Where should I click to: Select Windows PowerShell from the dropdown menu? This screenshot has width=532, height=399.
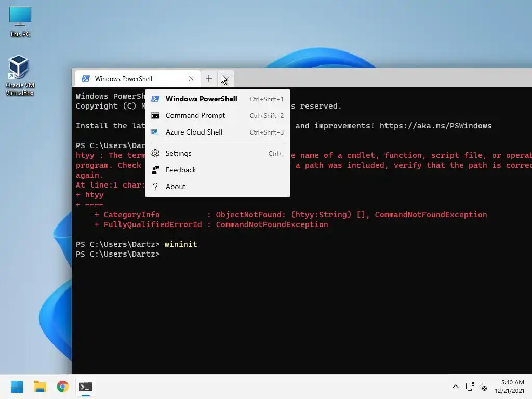coord(218,99)
